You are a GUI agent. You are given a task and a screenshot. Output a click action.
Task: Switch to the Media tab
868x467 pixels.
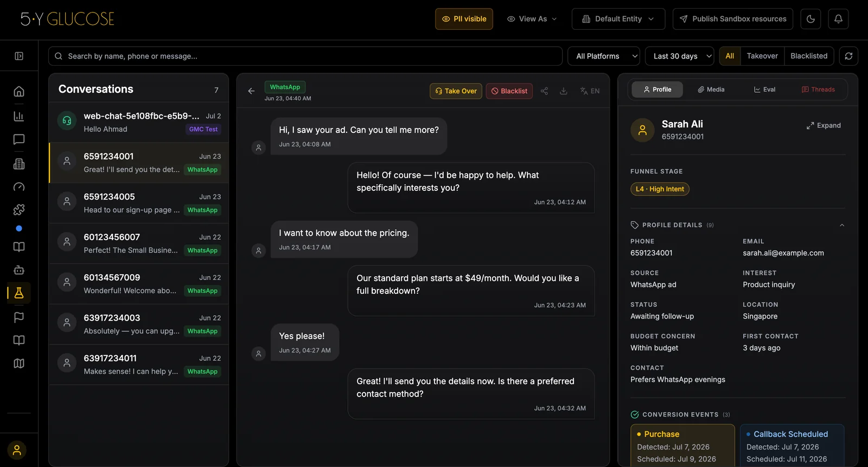click(711, 89)
